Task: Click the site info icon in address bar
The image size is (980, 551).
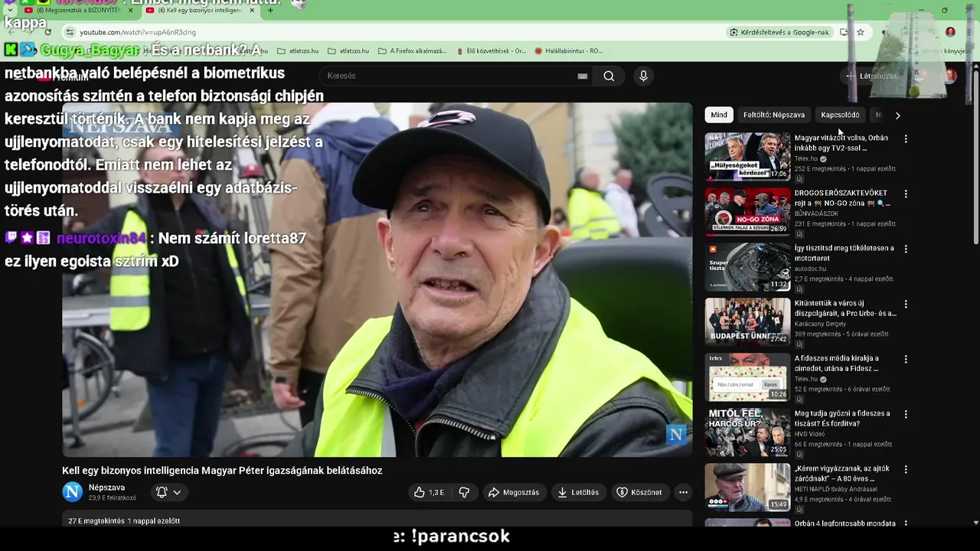Action: 70,32
